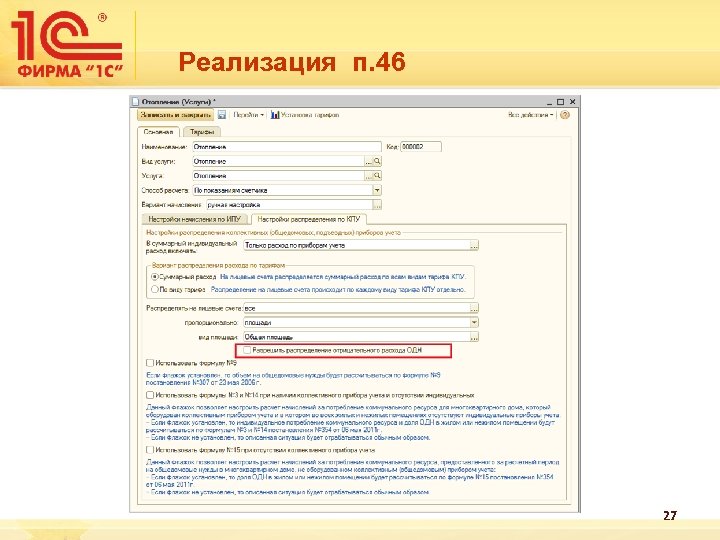Click ellipsis button of Вариант начисления field
720x540 pixels.
pyautogui.click(x=377, y=205)
